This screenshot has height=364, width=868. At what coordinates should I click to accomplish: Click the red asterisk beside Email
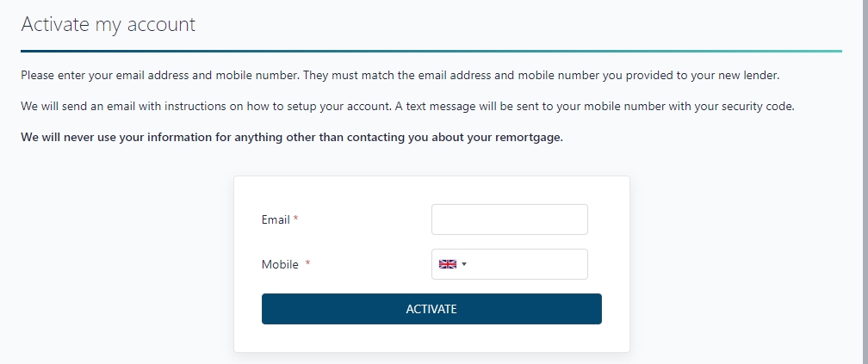tap(295, 219)
